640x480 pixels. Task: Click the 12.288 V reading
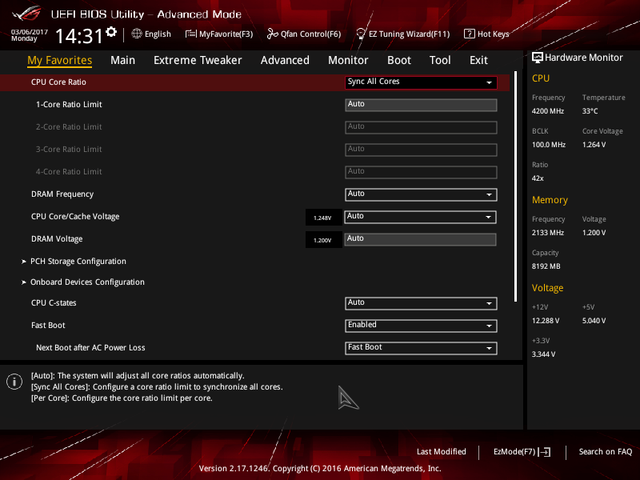coord(546,320)
